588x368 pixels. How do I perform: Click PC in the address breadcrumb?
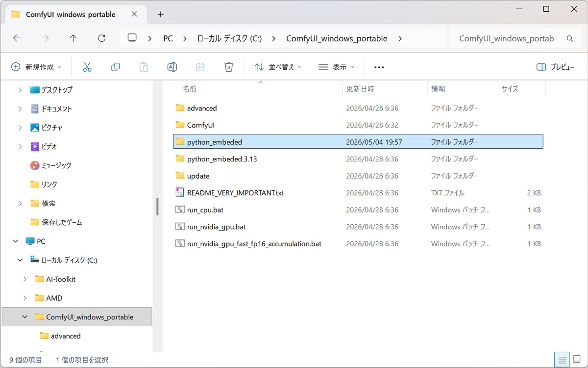[168, 38]
